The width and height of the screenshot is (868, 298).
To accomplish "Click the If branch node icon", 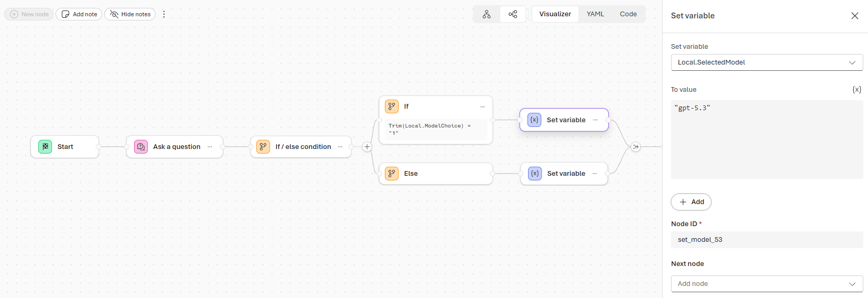I will coord(392,107).
